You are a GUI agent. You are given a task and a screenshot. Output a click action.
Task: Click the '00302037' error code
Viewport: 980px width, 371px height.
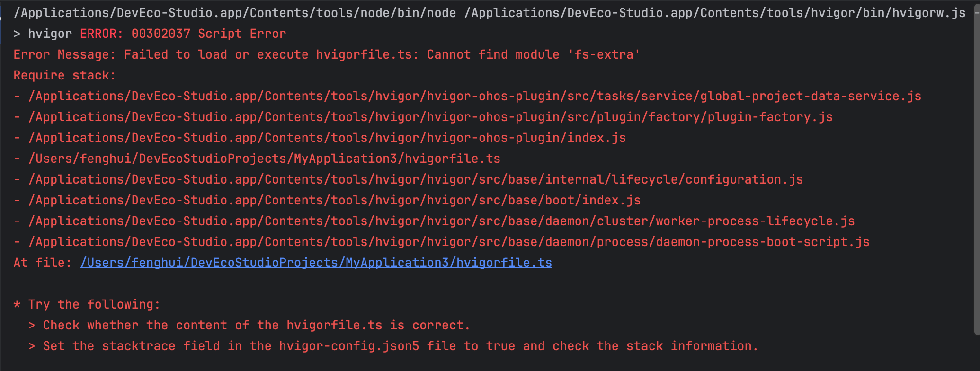click(160, 34)
